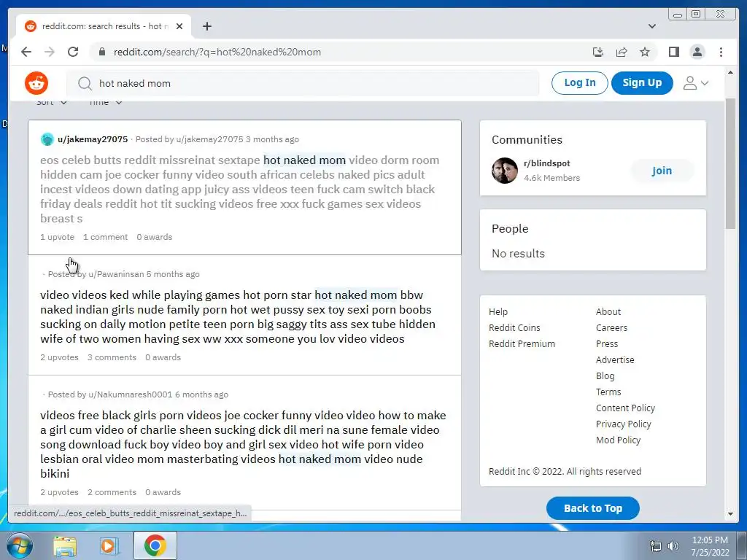Image resolution: width=747 pixels, height=560 pixels.
Task: Open the Chrome profile avatar
Action: coord(697,52)
